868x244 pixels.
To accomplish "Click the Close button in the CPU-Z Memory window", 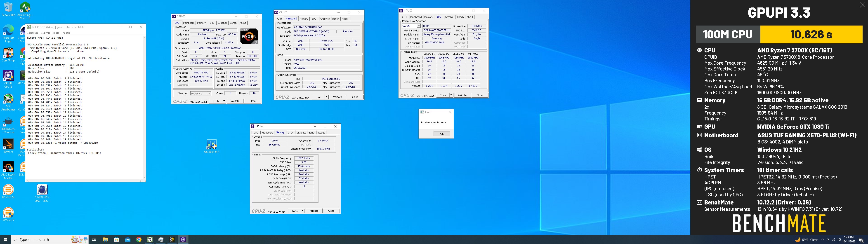I will (331, 211).
